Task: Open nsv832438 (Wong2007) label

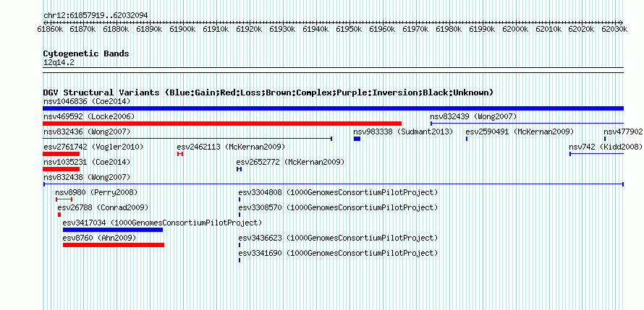Action: point(87,177)
